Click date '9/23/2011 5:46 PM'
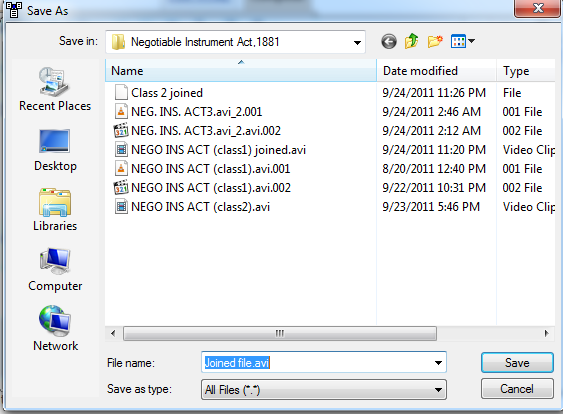563x414 pixels. [431, 207]
